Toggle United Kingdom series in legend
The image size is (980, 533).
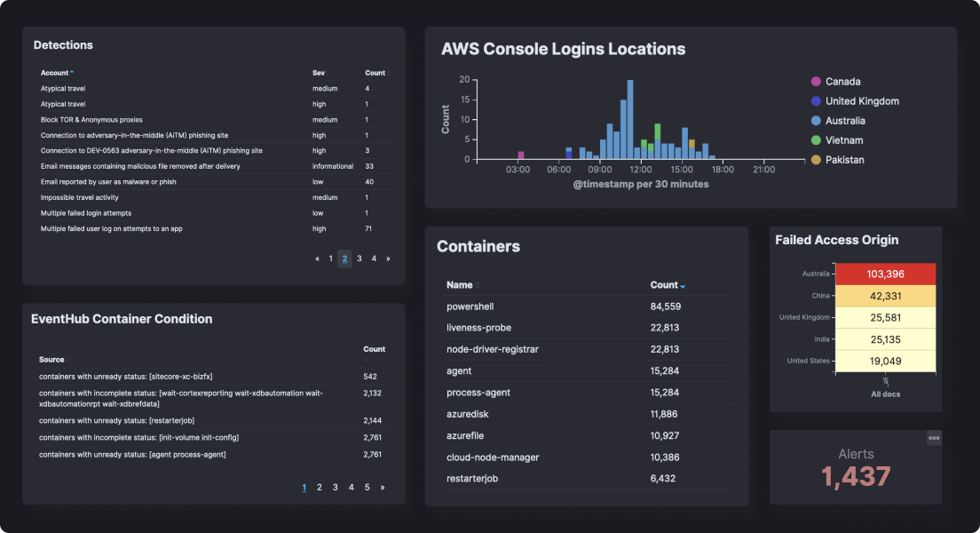tap(861, 101)
